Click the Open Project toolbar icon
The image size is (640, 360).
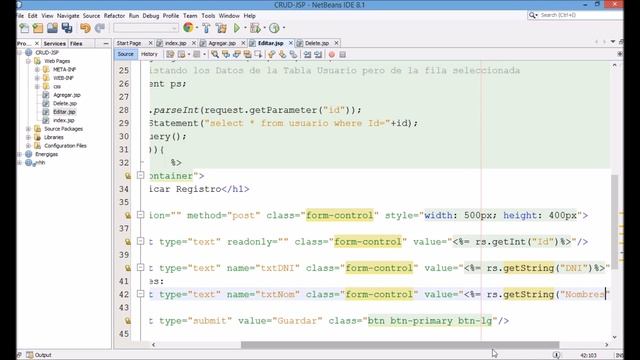pos(52,28)
